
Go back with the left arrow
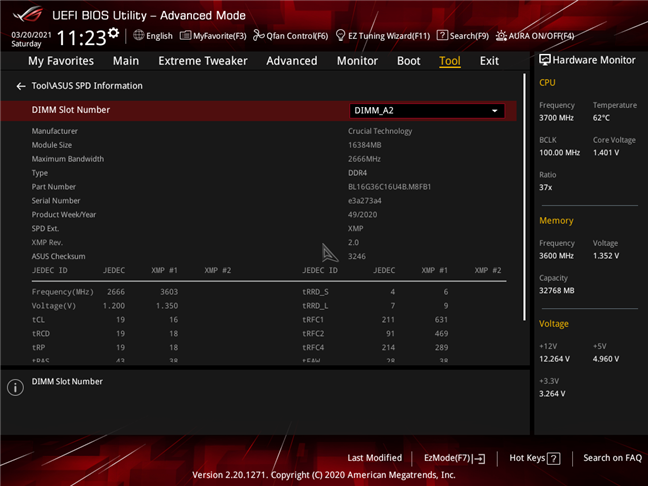tap(21, 86)
